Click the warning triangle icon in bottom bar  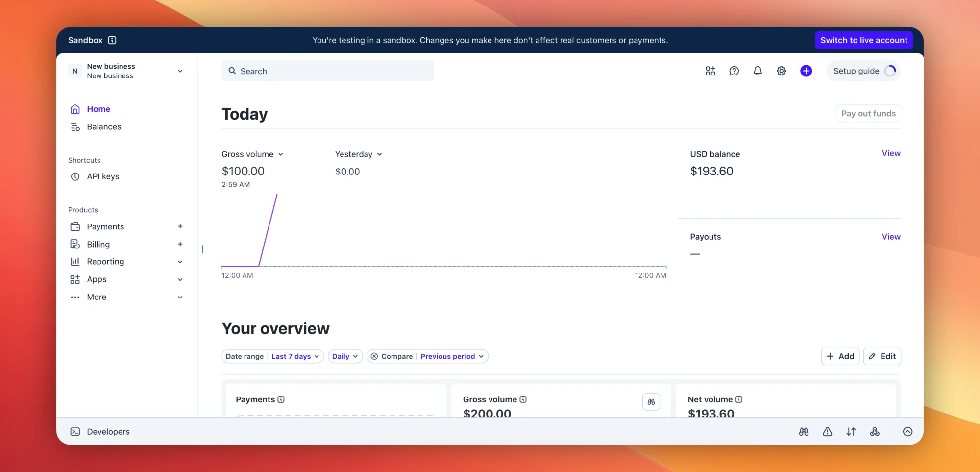coord(827,432)
